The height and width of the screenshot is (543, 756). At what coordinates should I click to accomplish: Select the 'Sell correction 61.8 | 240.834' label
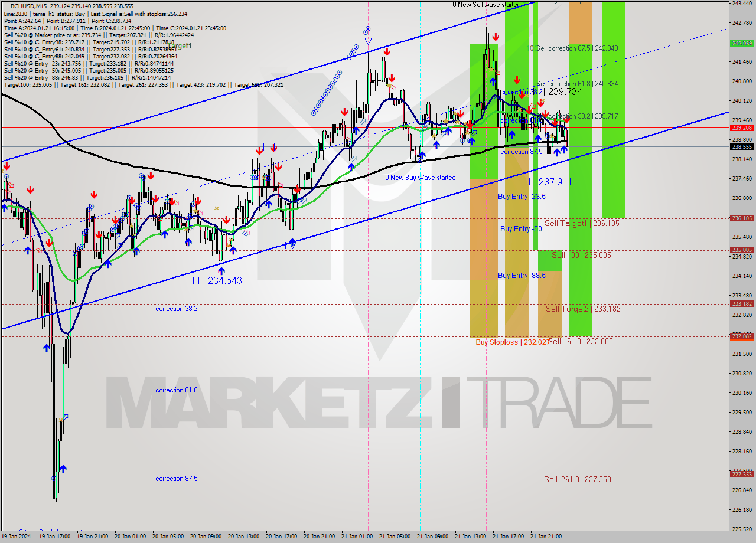[x=577, y=84]
